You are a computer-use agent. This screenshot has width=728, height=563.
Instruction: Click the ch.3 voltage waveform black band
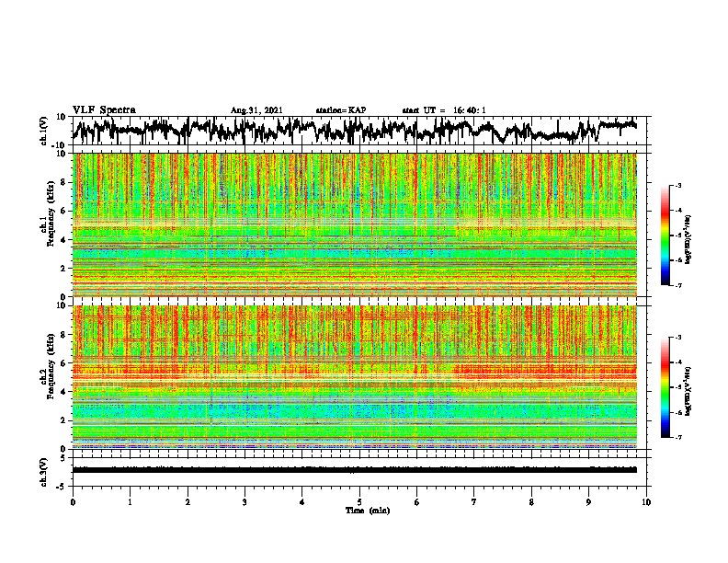pyautogui.click(x=355, y=470)
